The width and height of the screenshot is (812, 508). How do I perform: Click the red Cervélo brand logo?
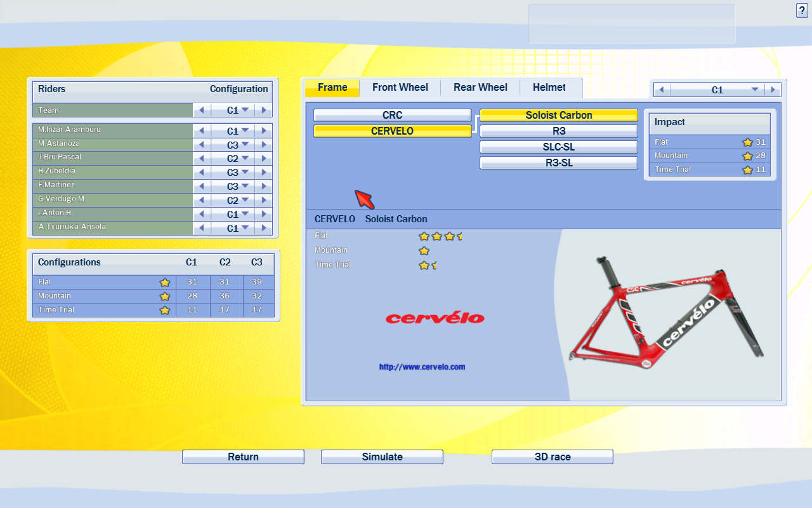[435, 317]
